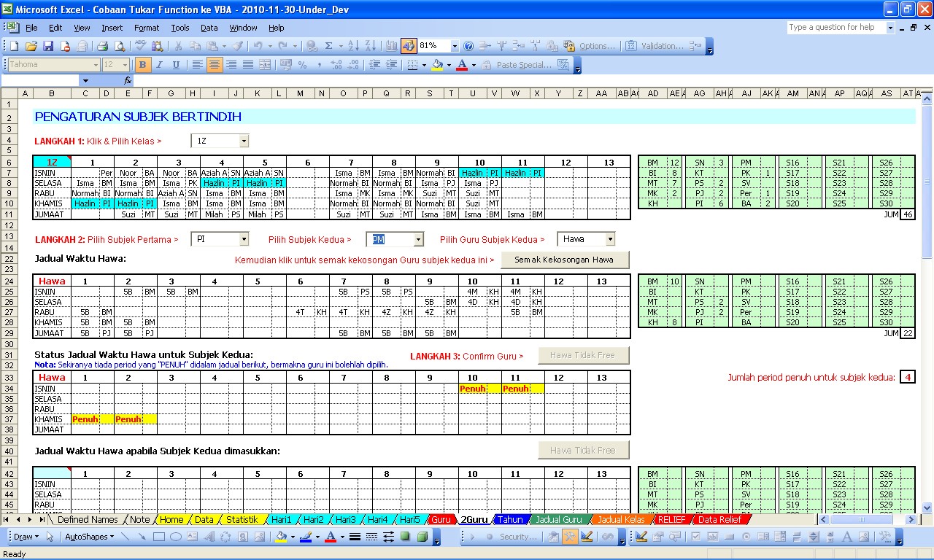Click the Options... toolbar button
This screenshot has height=560, width=934.
click(x=597, y=46)
